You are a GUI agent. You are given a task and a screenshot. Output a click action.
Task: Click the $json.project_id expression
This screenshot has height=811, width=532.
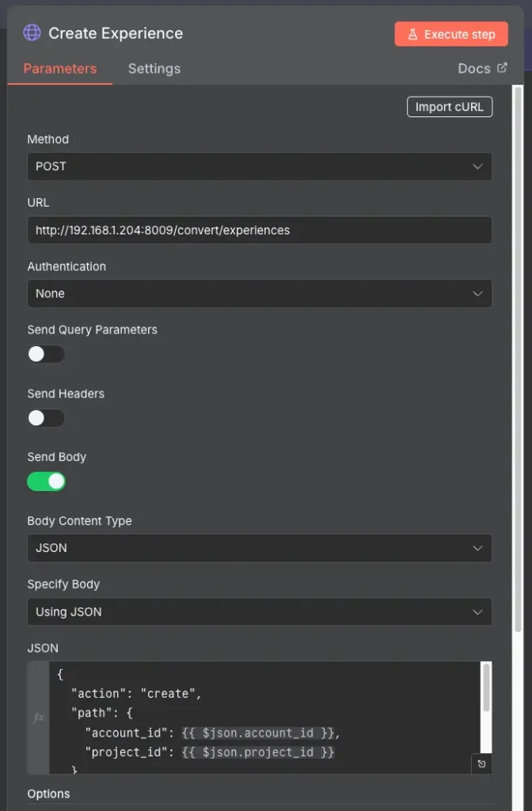[x=258, y=752]
